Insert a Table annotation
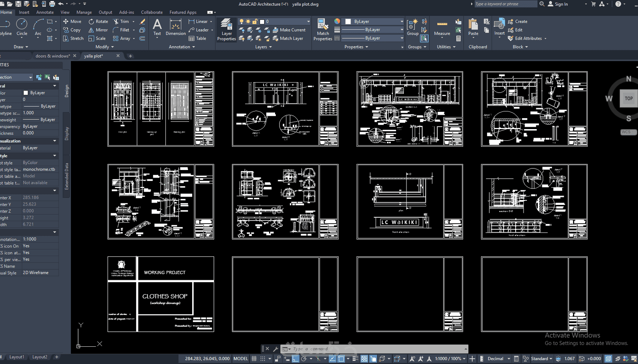The image size is (638, 364). coord(197,38)
